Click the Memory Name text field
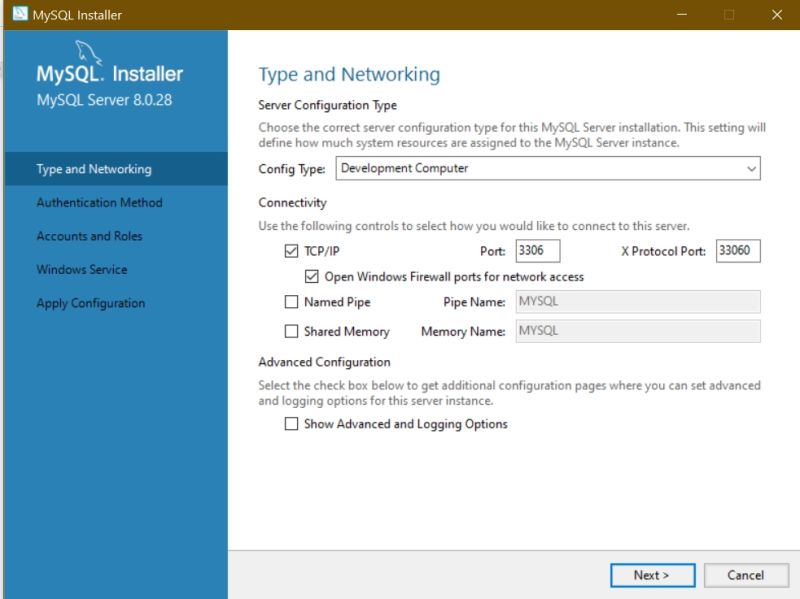800x599 pixels. coord(636,331)
